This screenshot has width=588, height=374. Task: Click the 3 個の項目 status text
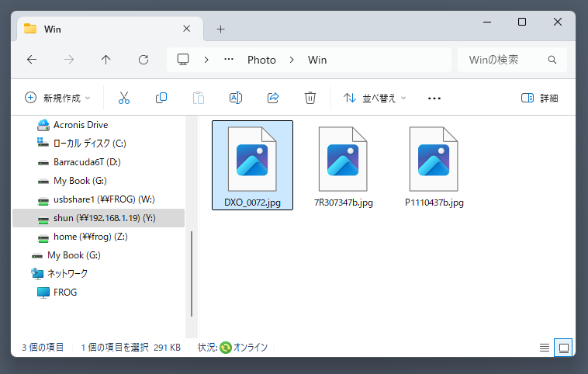43,348
